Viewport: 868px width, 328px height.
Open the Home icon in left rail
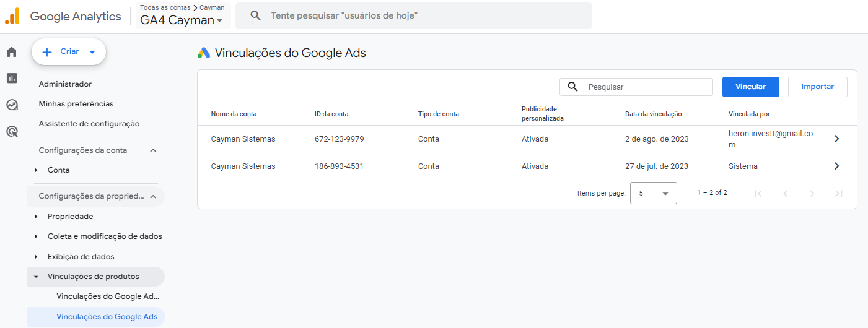(x=12, y=52)
